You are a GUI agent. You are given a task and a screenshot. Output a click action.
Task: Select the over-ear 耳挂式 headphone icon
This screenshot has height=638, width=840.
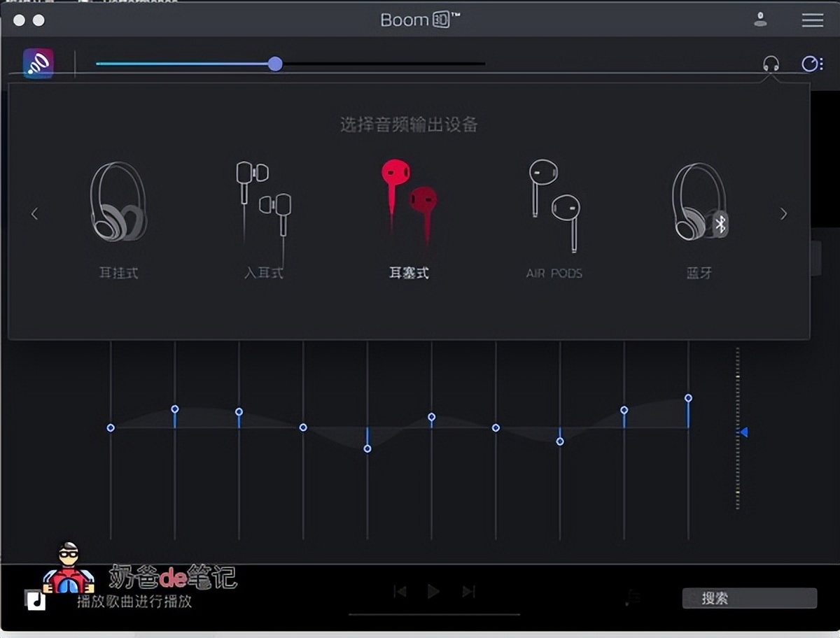pos(118,202)
